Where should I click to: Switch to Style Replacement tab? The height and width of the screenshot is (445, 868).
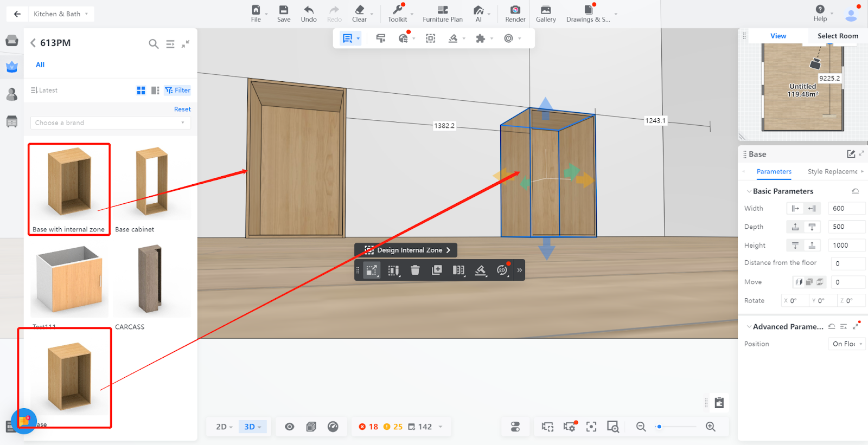pyautogui.click(x=832, y=172)
